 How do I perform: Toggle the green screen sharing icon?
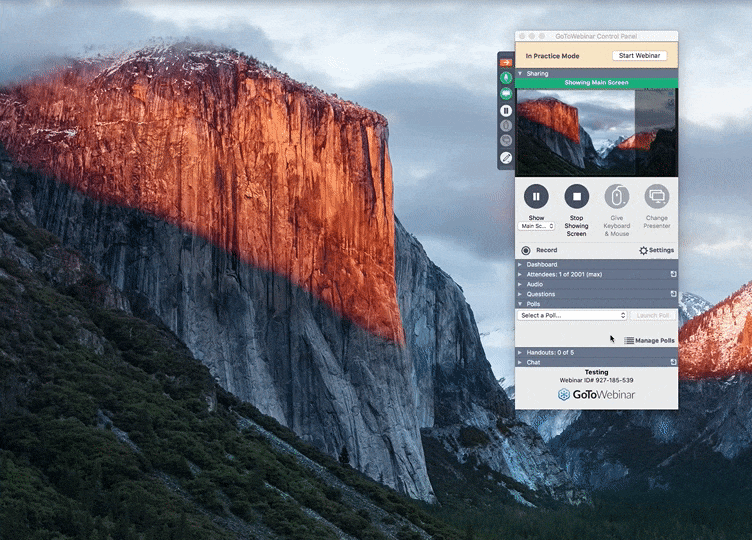pos(506,93)
